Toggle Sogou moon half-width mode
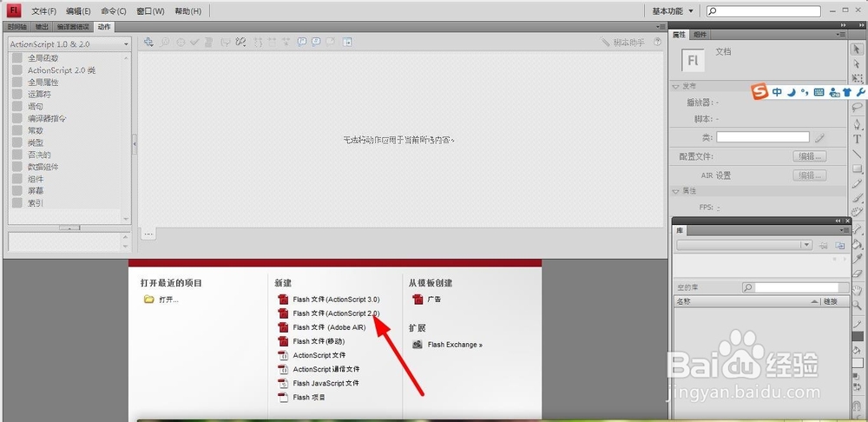This screenshot has width=868, height=422. tap(792, 92)
